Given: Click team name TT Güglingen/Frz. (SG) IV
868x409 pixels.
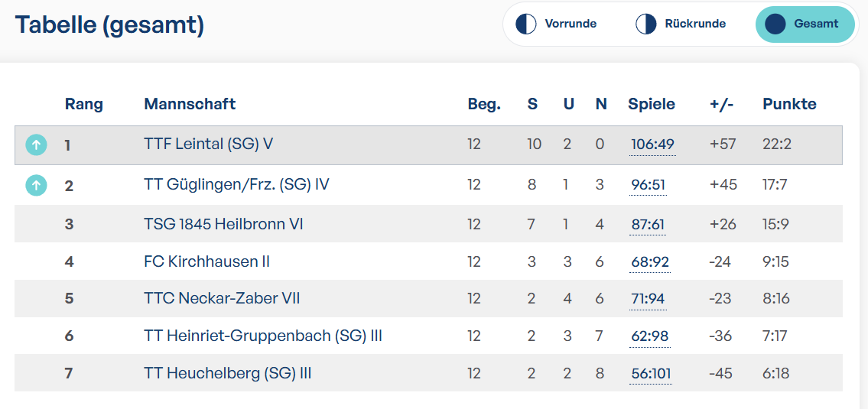Looking at the screenshot, I should (236, 184).
